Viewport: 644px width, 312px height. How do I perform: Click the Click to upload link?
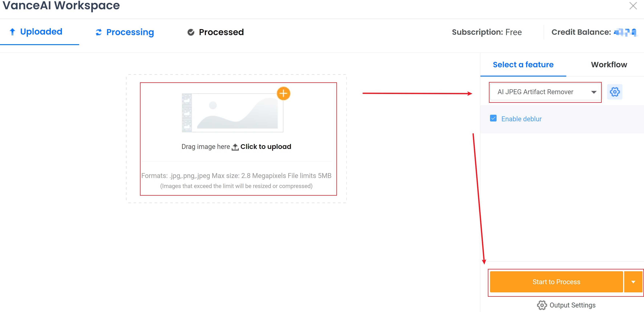266,147
